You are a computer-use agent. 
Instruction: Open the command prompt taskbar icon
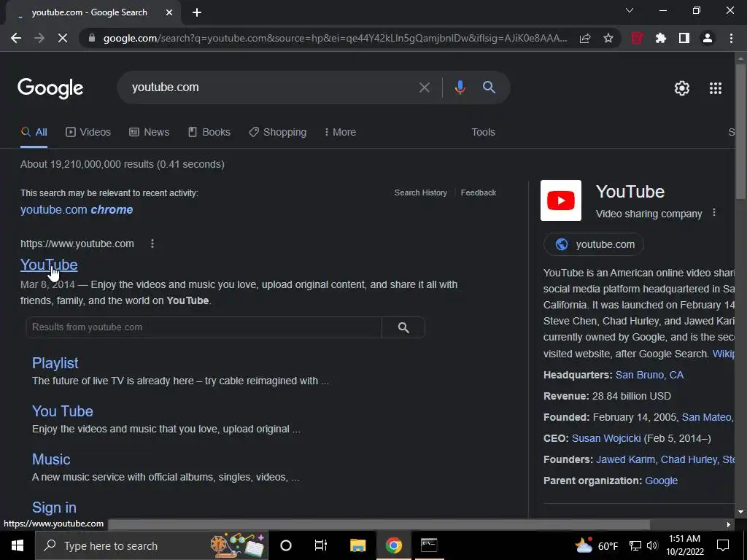point(429,545)
